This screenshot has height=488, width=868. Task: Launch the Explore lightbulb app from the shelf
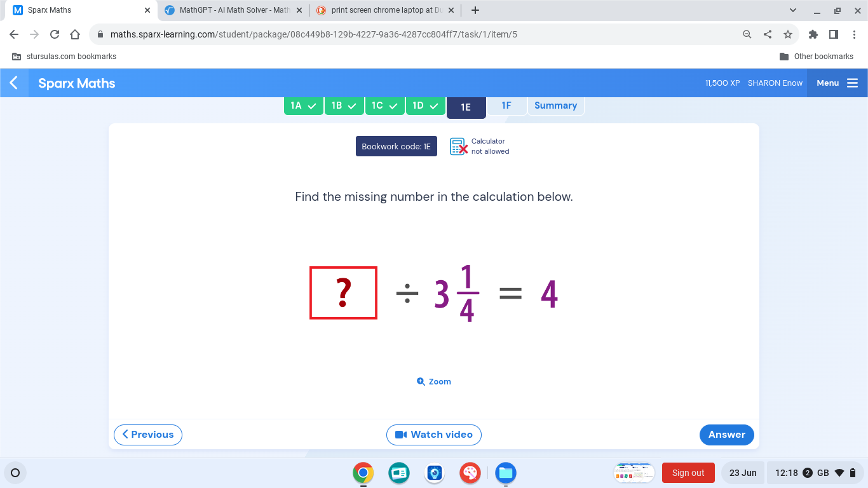point(434,473)
